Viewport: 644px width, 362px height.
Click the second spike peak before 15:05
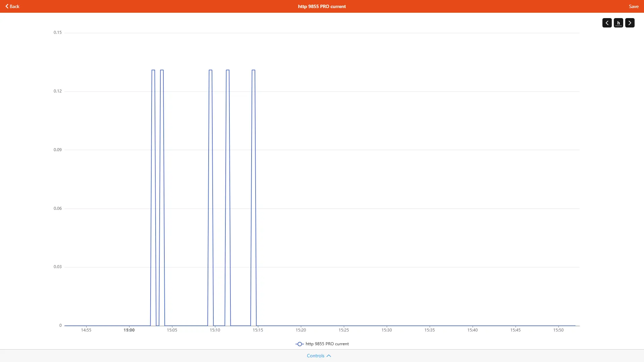click(x=162, y=70)
